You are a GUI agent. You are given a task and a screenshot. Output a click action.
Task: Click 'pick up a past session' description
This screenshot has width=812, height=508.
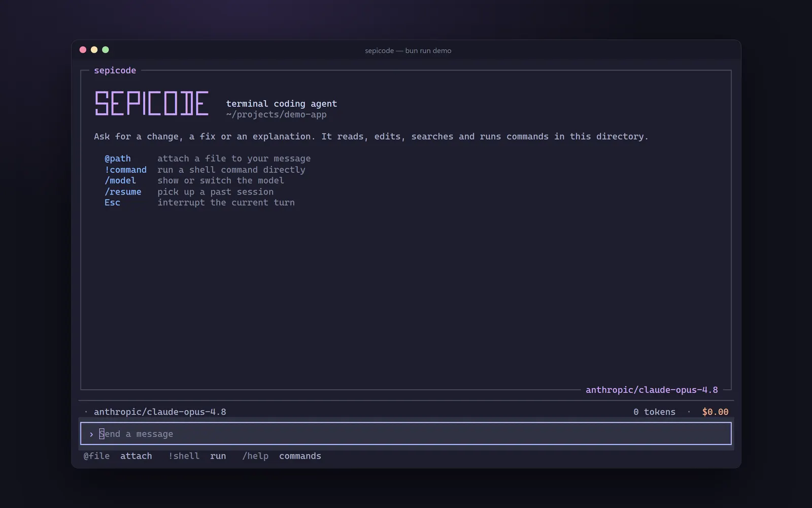(215, 192)
